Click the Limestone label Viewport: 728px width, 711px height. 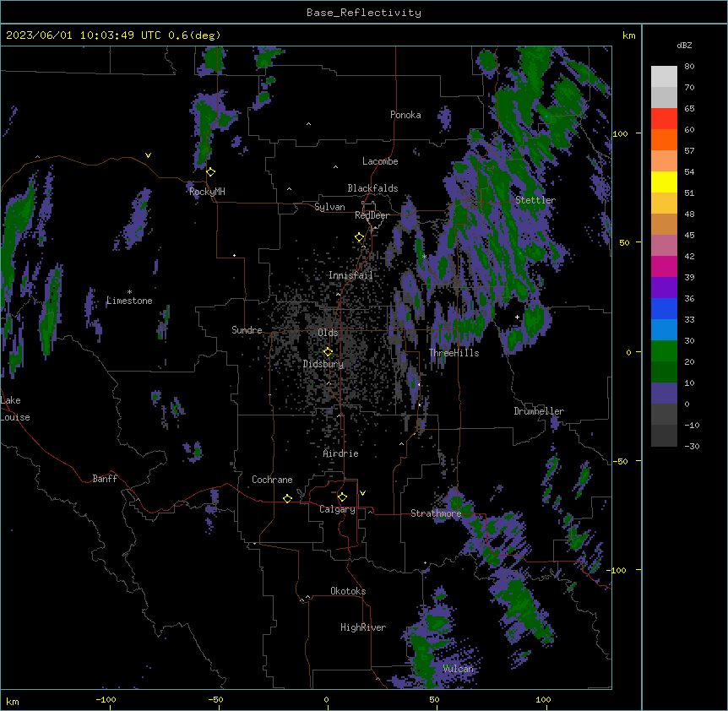(x=129, y=301)
